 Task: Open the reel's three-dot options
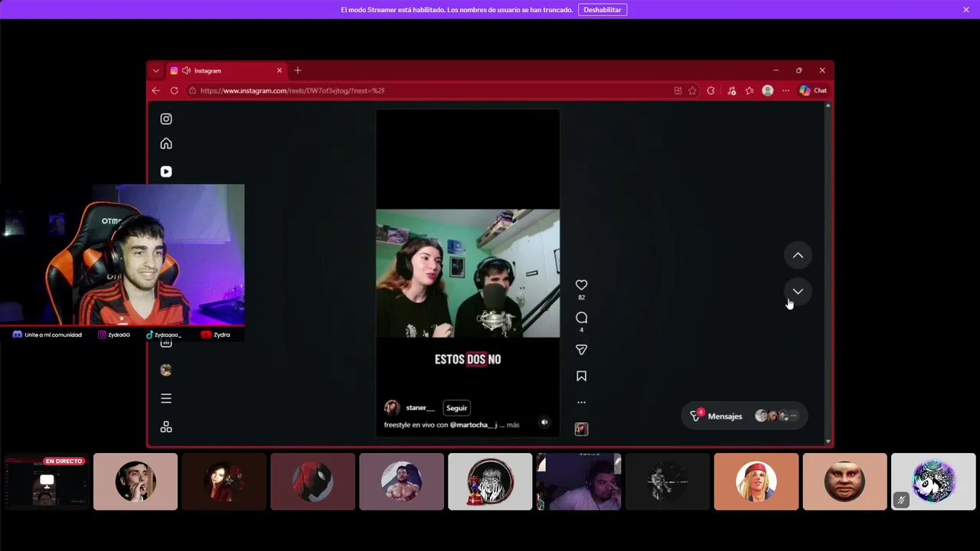coord(581,403)
